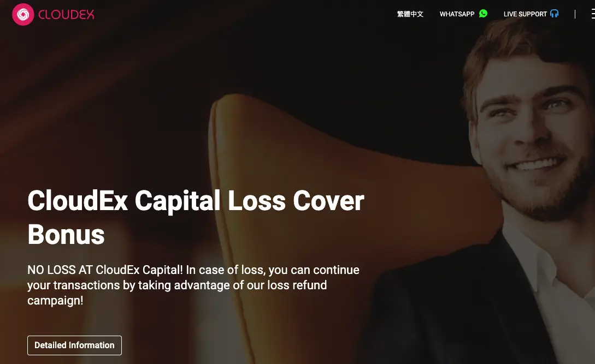
Task: Switch language to 繁體中文
Action: coord(410,14)
